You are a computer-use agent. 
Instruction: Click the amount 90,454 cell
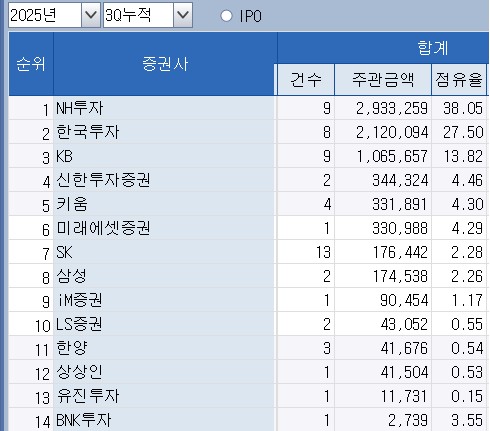(383, 300)
